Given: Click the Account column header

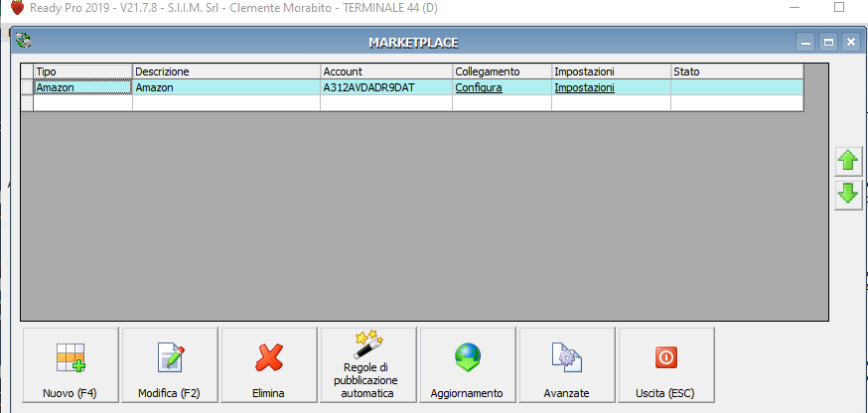Looking at the screenshot, I should [386, 71].
